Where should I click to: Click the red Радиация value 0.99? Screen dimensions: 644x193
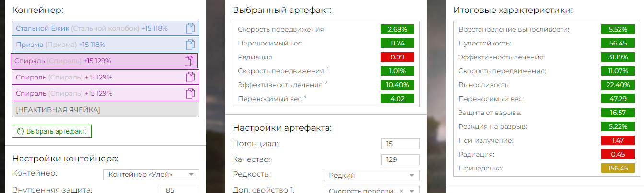point(397,57)
